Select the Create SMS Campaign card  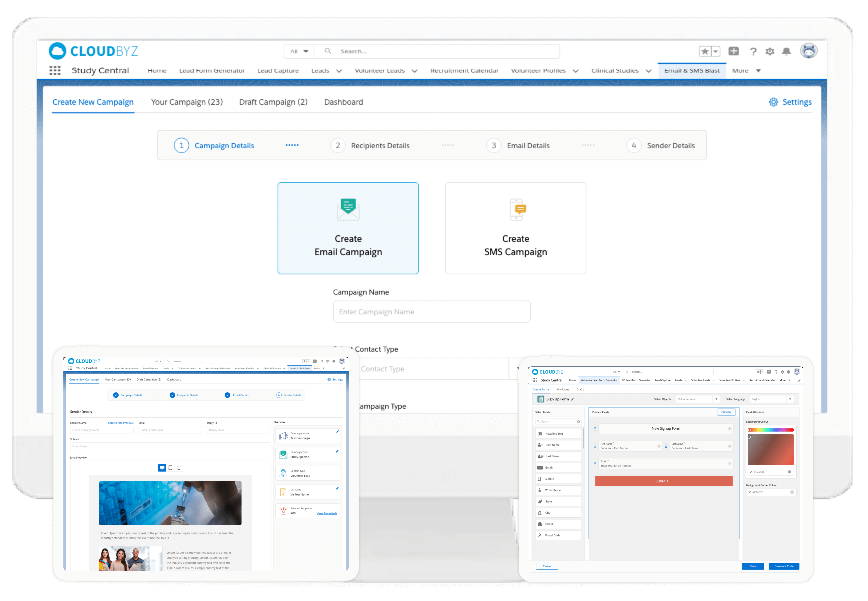tap(515, 228)
